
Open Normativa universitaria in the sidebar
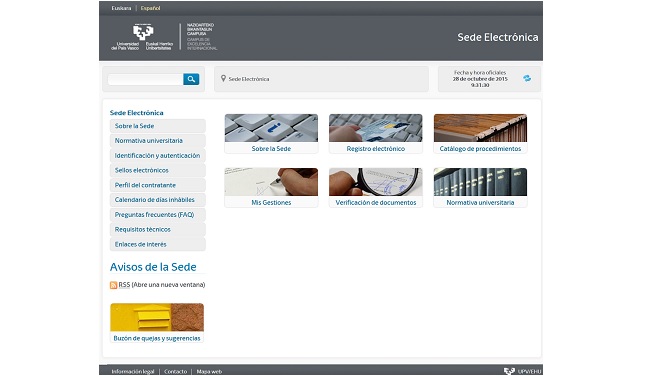point(158,141)
